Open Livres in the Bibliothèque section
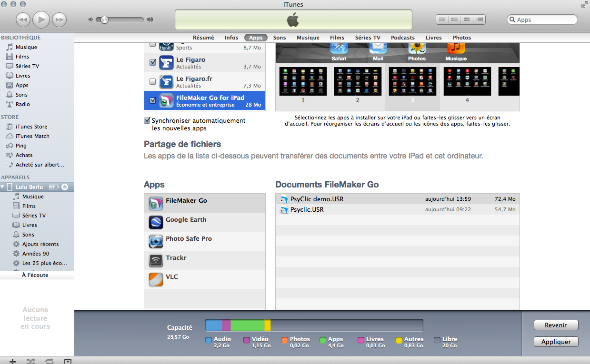The image size is (590, 364). (x=23, y=76)
